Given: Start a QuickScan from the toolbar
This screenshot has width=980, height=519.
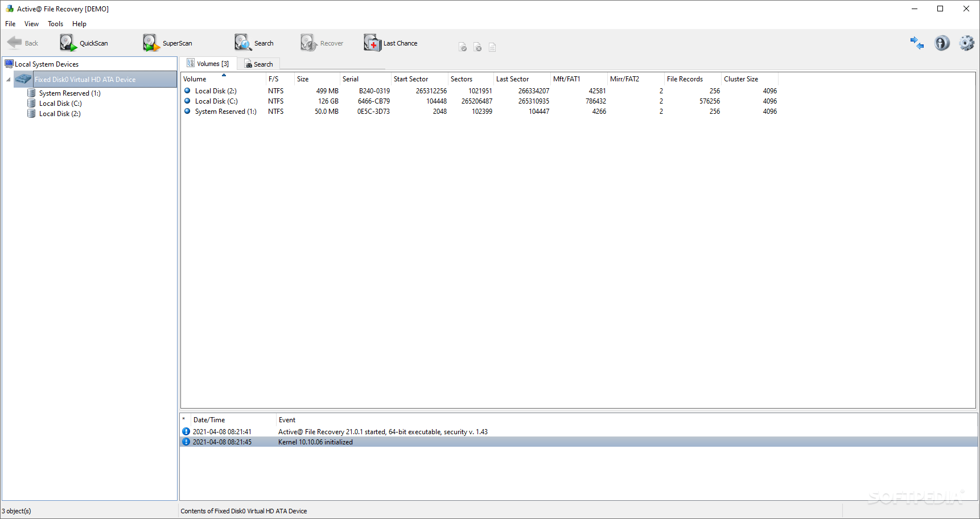Looking at the screenshot, I should (84, 43).
